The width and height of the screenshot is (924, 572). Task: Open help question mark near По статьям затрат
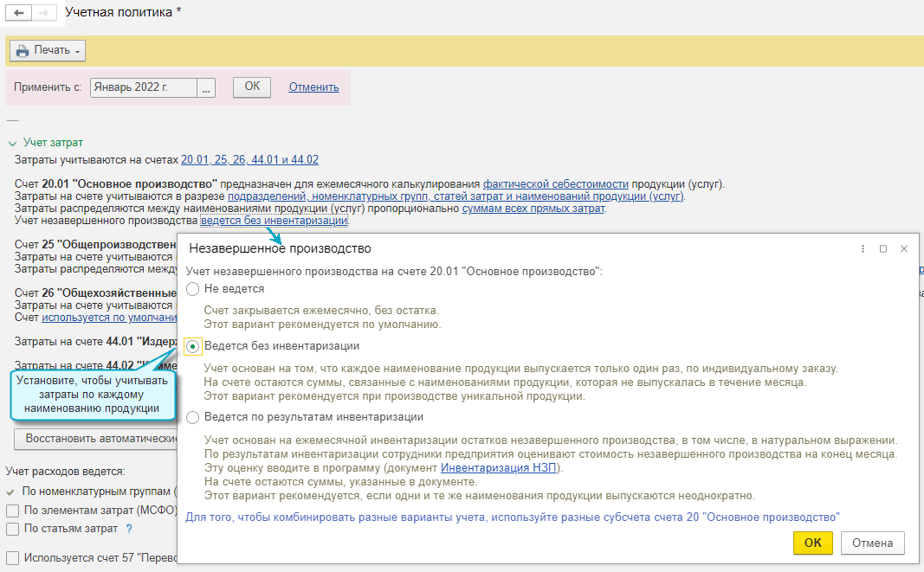129,529
